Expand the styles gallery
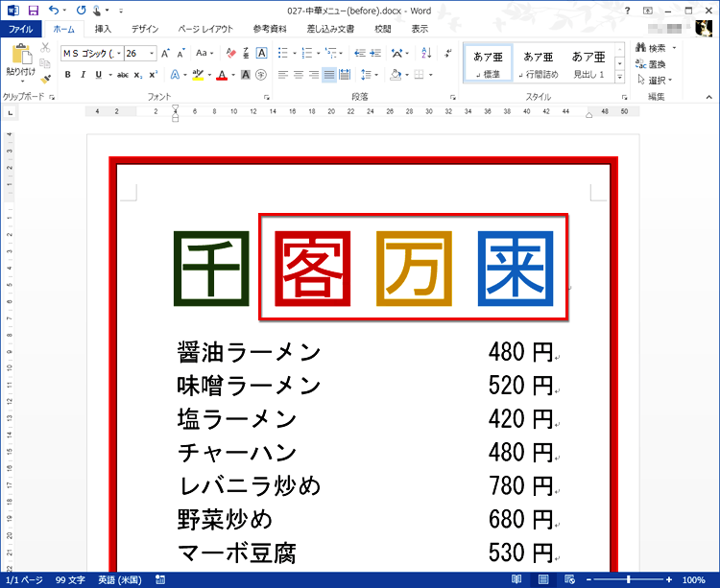This screenshot has height=588, width=720. point(619,77)
